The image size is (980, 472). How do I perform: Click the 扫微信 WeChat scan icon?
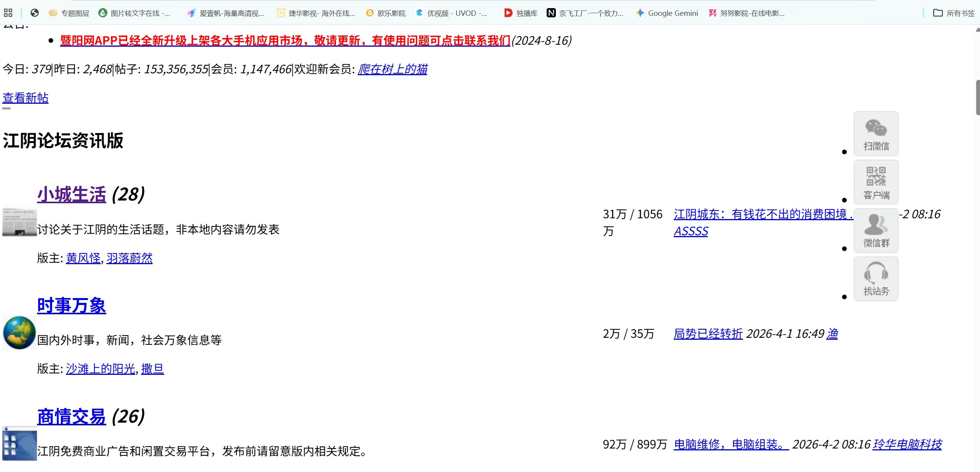[876, 133]
